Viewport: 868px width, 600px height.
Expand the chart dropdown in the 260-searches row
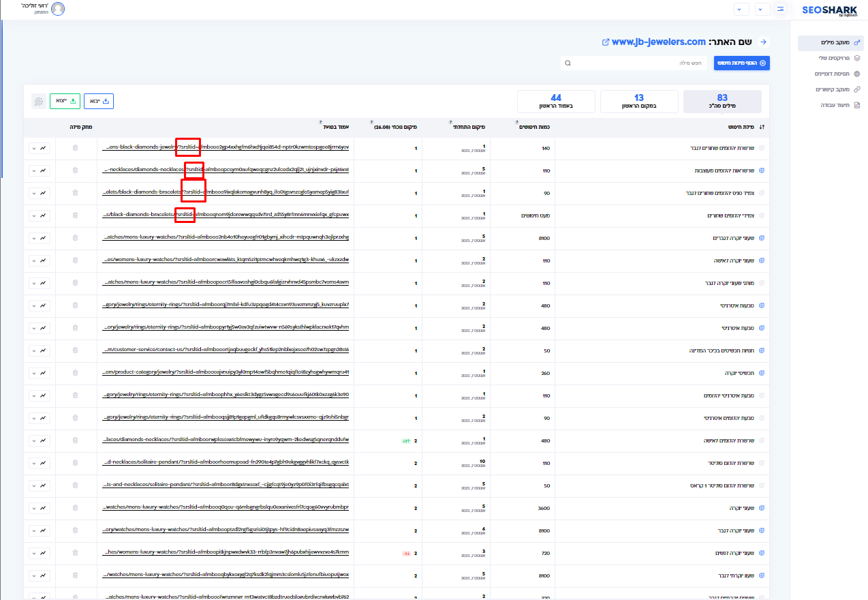pyautogui.click(x=40, y=373)
